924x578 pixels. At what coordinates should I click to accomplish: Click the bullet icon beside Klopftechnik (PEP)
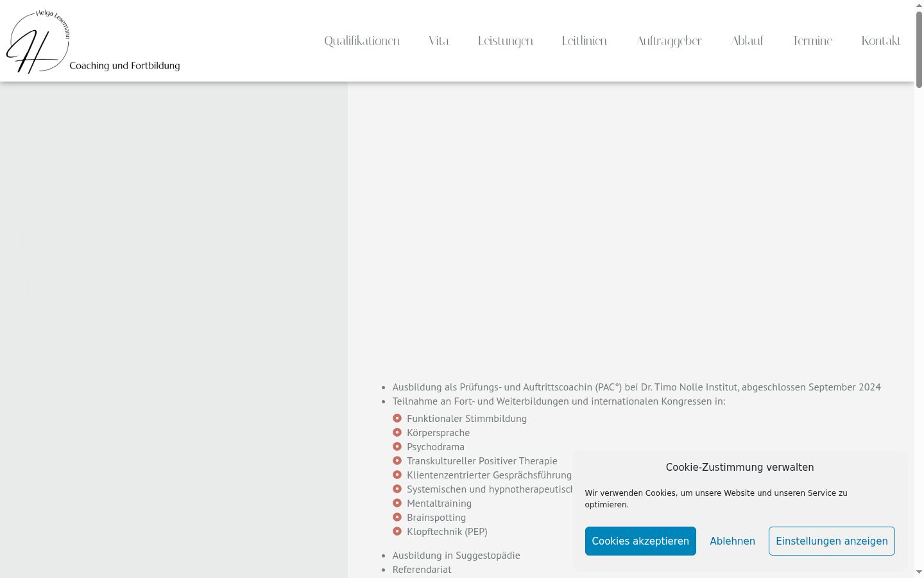click(397, 531)
